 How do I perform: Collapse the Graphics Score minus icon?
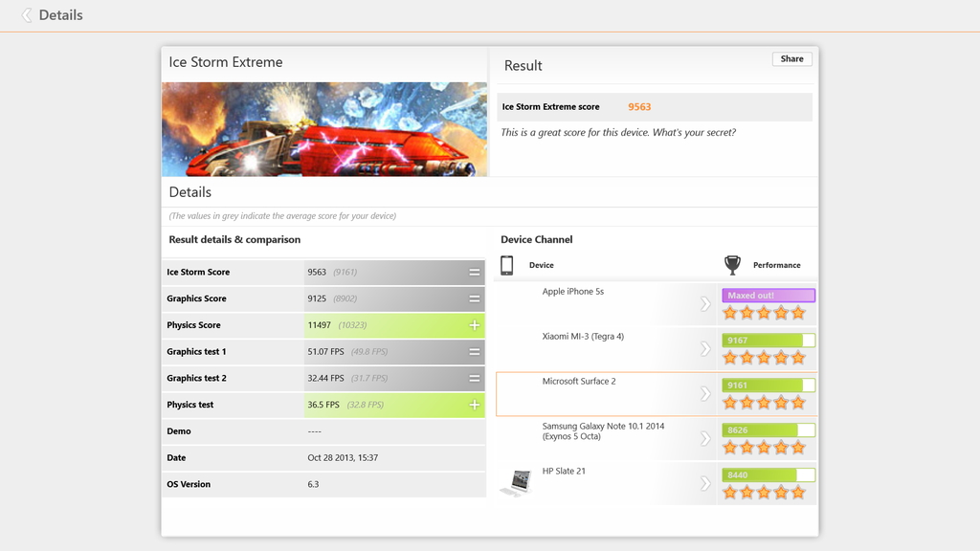(x=474, y=299)
